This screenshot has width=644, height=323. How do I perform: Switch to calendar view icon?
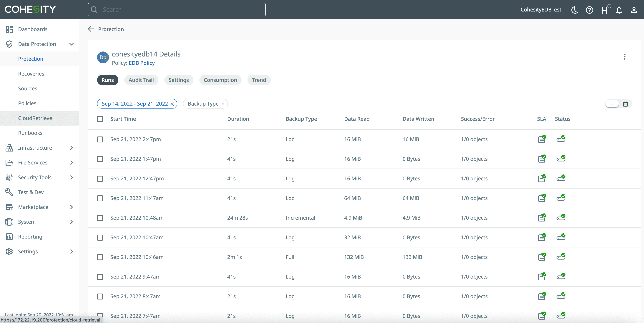click(625, 104)
